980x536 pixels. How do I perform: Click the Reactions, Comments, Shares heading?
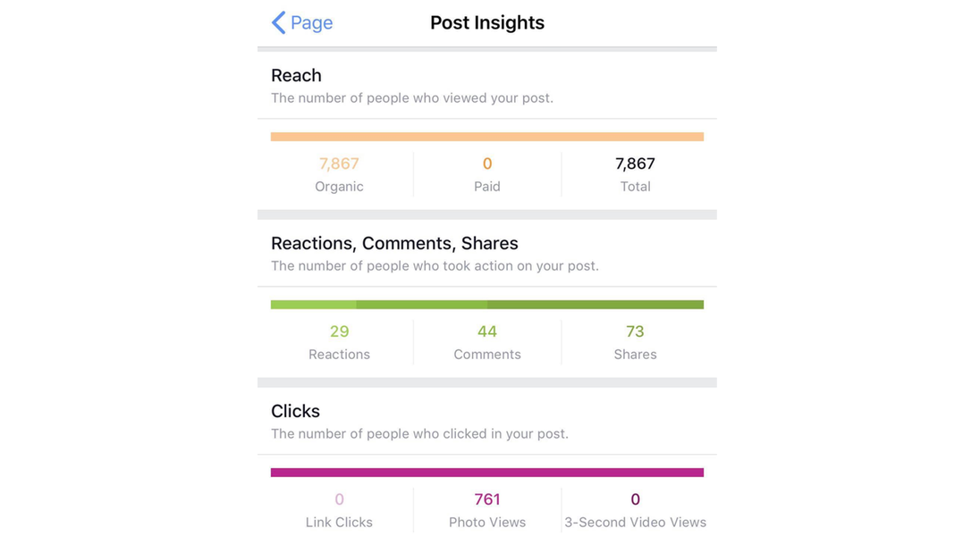394,244
